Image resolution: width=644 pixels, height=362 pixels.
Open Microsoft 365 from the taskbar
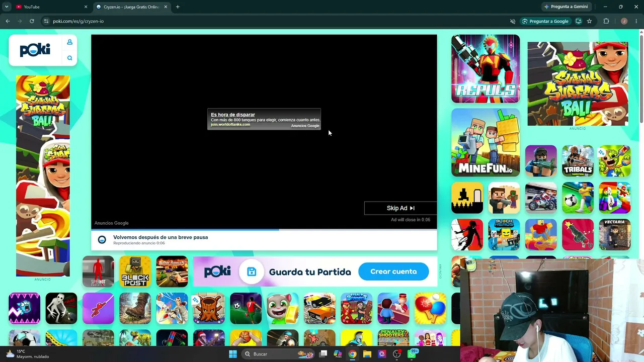338,354
